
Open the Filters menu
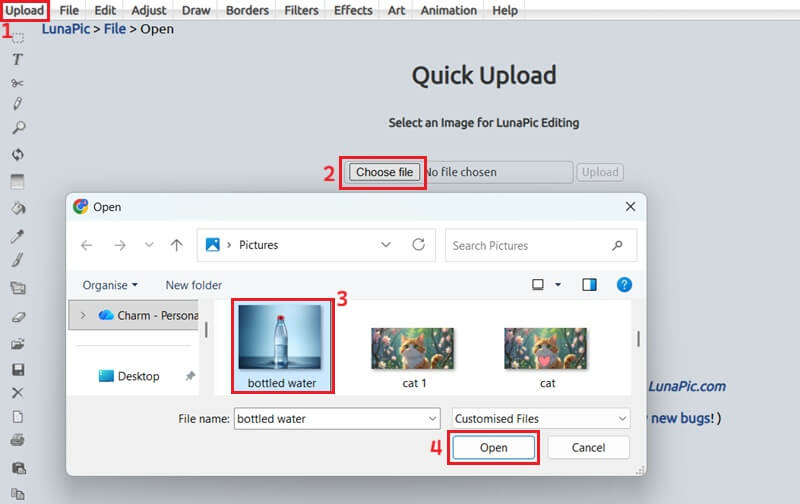301,10
